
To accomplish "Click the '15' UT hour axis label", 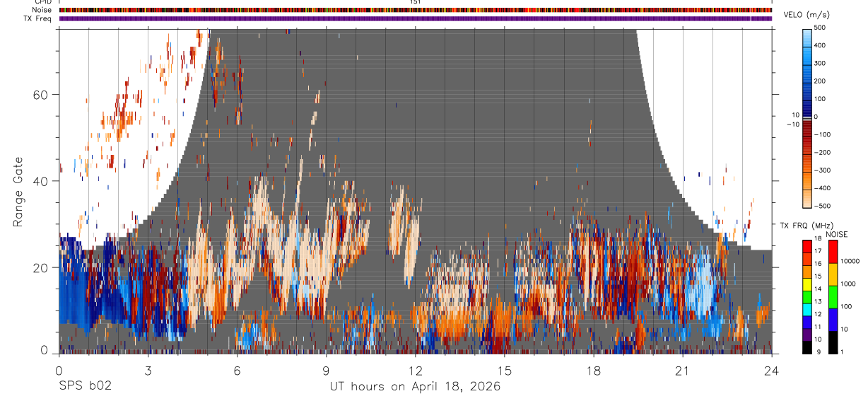I will pos(504,370).
